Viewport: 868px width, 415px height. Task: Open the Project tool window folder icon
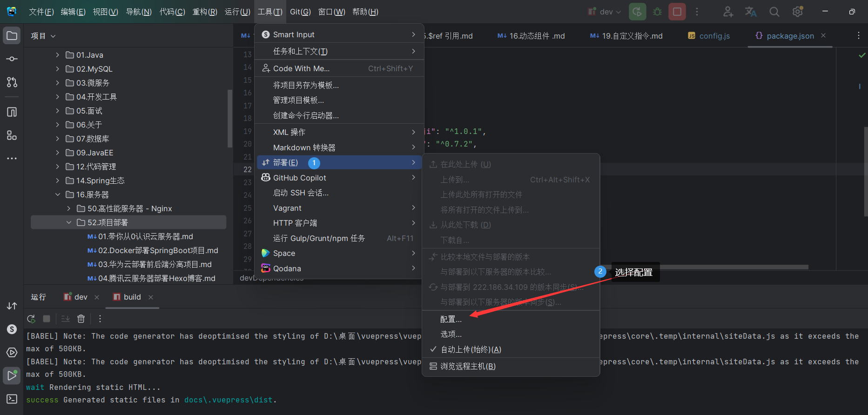pyautogui.click(x=12, y=36)
